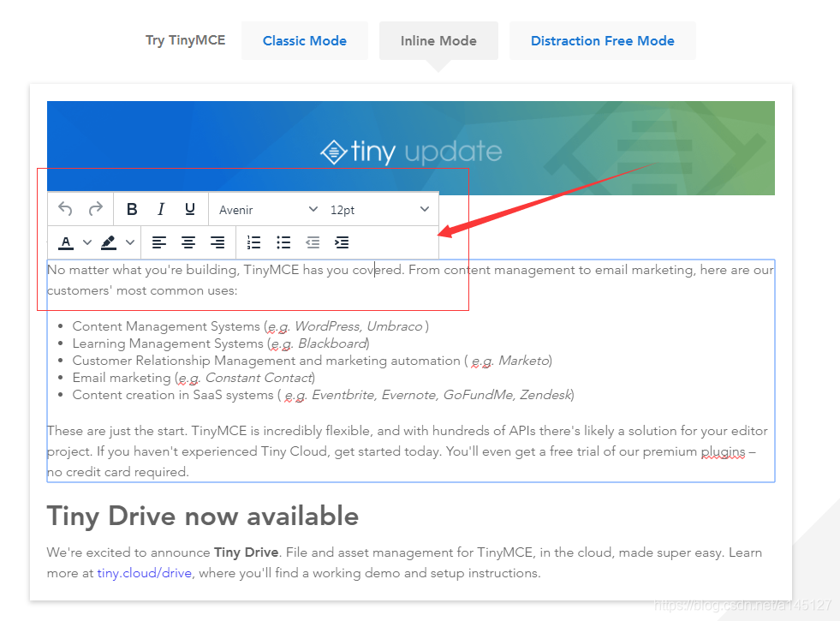This screenshot has height=621, width=840.
Task: Switch to the Classic Mode tab
Action: click(304, 41)
